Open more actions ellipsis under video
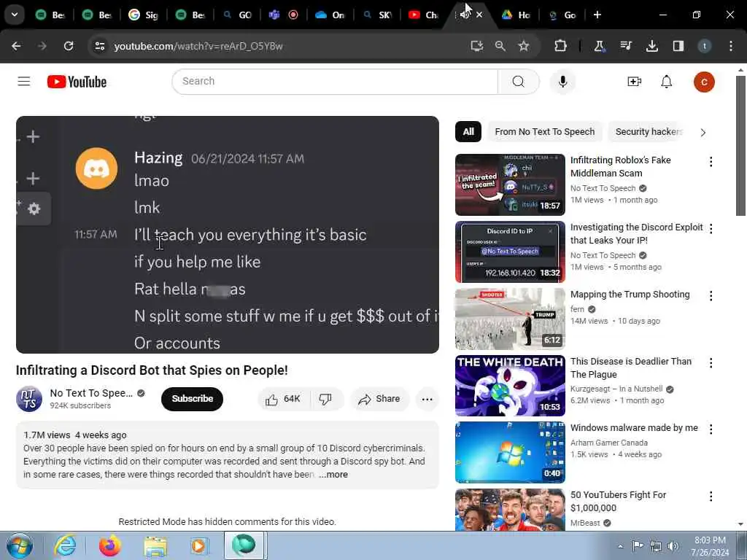Screen dimensions: 747x560 pos(427,399)
